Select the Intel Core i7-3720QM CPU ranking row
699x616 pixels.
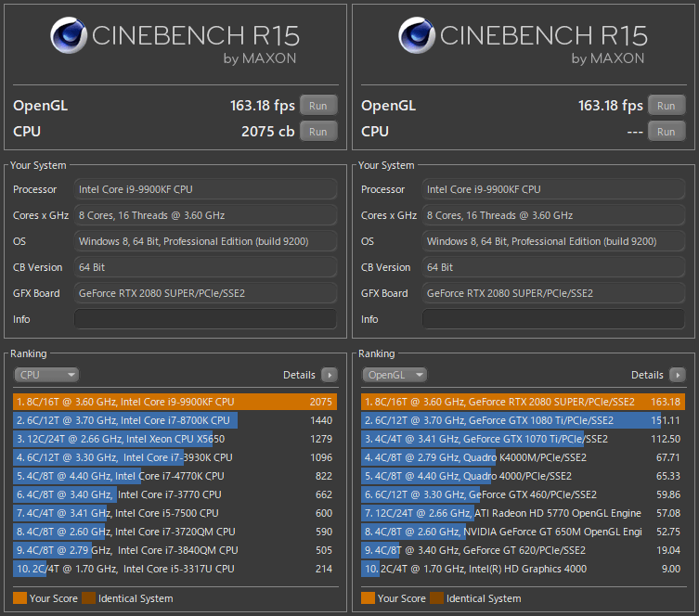pyautogui.click(x=175, y=532)
